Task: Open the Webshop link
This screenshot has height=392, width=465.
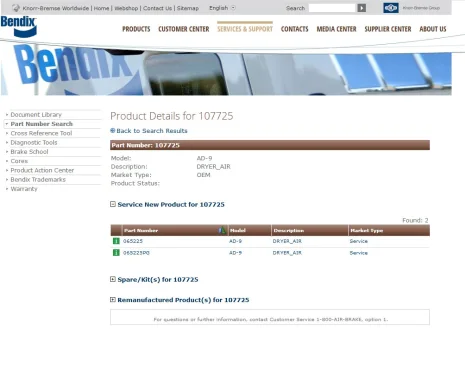Action: [126, 8]
